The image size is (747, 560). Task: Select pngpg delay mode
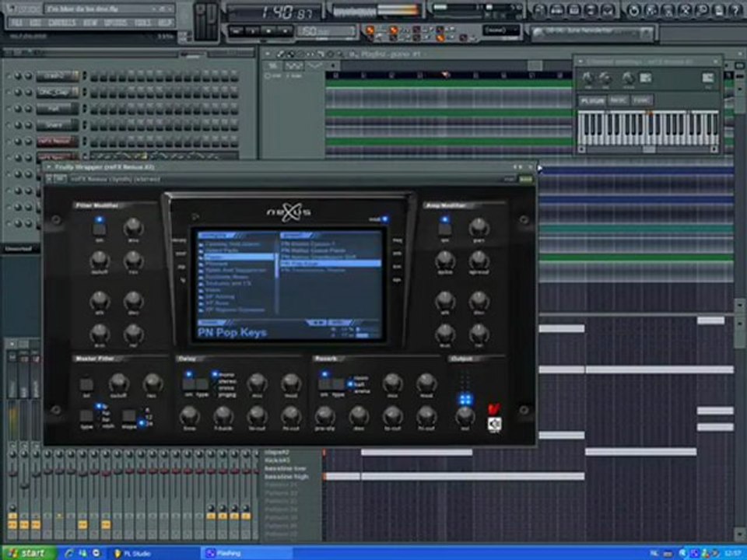[x=226, y=394]
